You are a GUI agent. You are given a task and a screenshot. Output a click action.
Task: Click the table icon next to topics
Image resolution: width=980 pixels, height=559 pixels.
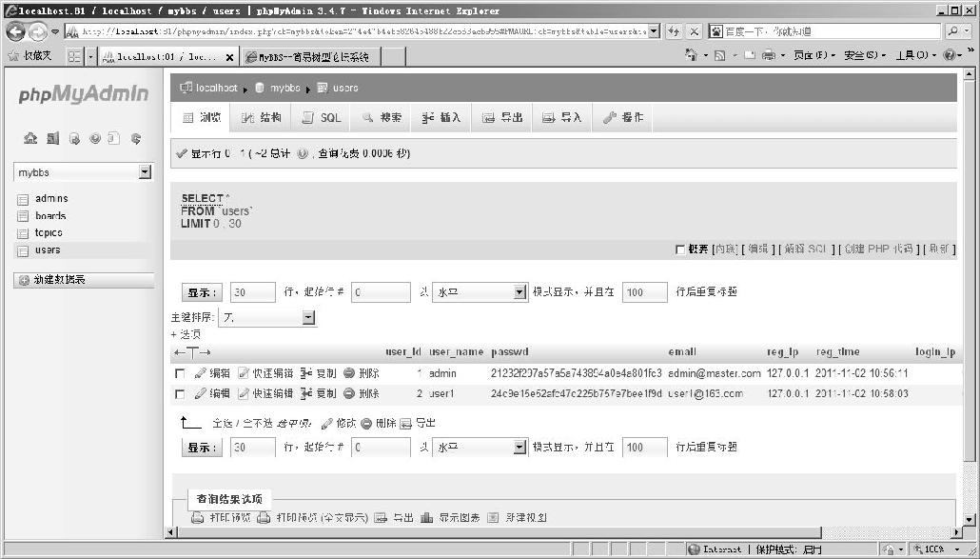point(23,233)
